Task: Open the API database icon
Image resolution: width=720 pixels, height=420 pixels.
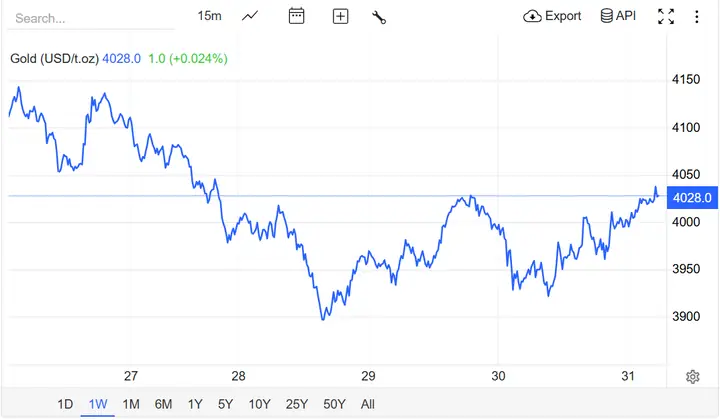Action: 607,16
